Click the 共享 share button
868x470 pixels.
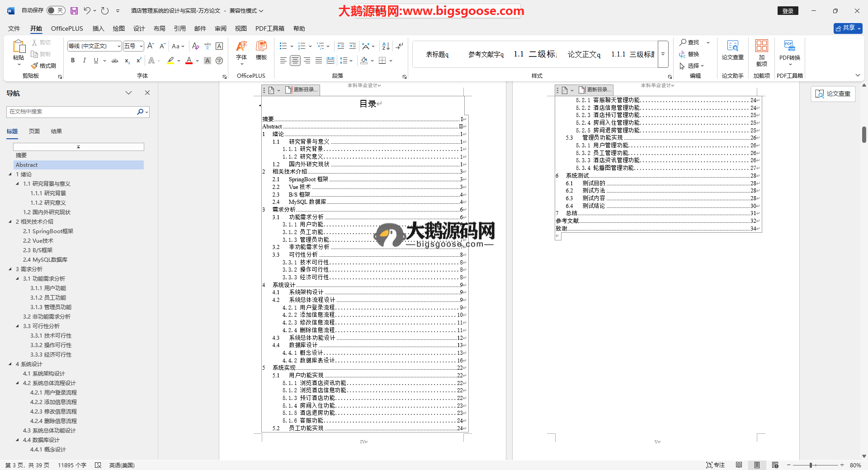848,28
